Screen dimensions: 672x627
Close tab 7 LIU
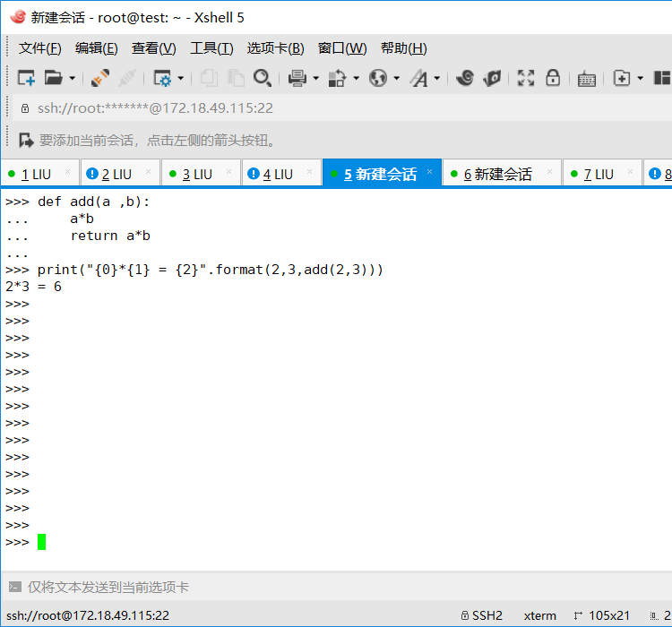coord(630,172)
